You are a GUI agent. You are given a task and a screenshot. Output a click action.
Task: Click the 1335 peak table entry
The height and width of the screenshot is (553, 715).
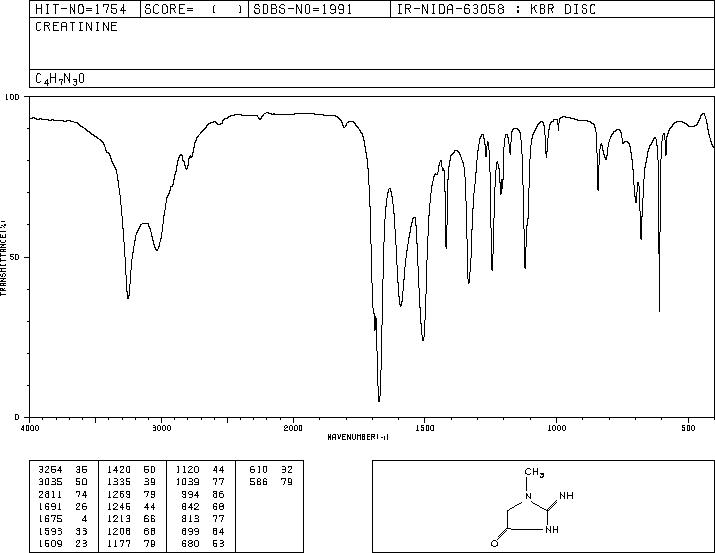[x=119, y=482]
